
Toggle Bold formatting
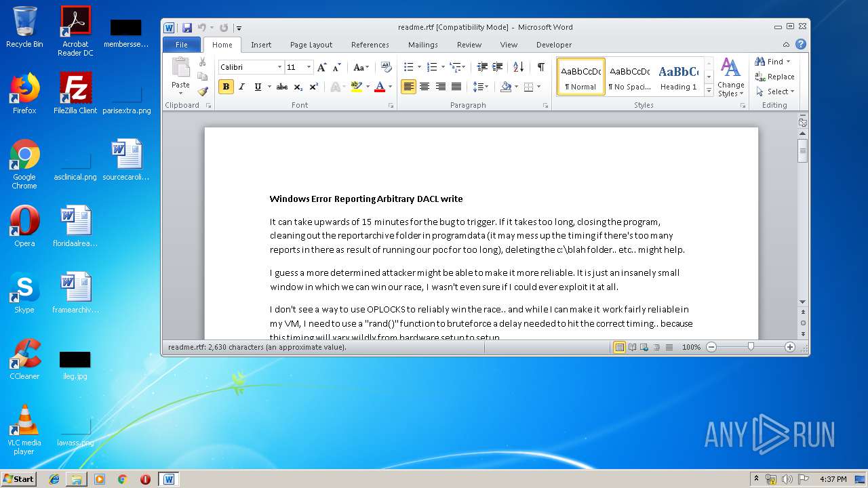coord(226,87)
